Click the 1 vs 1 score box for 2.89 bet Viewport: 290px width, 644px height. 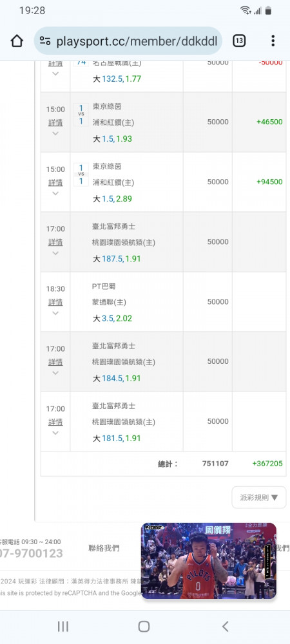click(81, 174)
